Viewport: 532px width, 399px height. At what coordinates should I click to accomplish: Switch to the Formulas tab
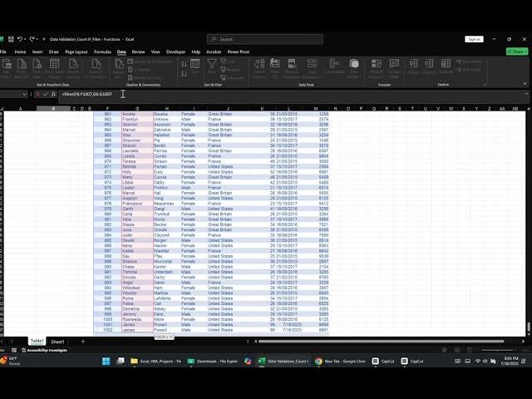[102, 52]
